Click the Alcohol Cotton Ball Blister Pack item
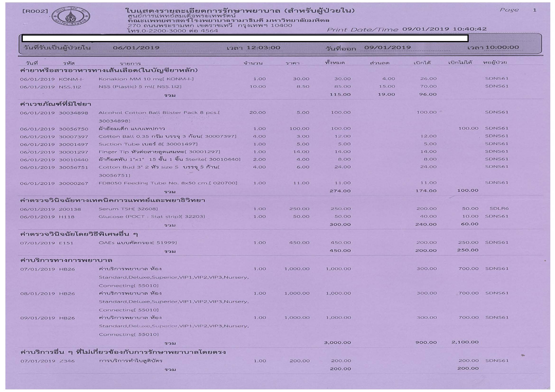Screen dimensions: 555x392 159,116
